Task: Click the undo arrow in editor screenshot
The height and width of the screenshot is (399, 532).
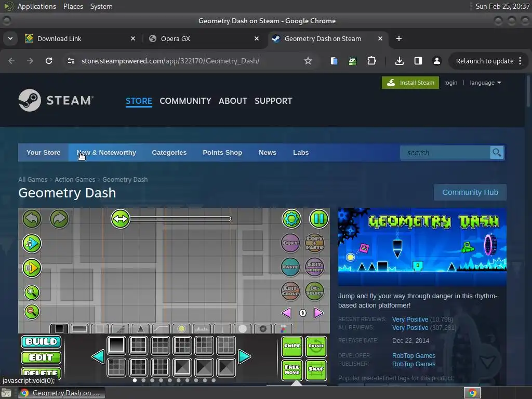Action: (32, 219)
